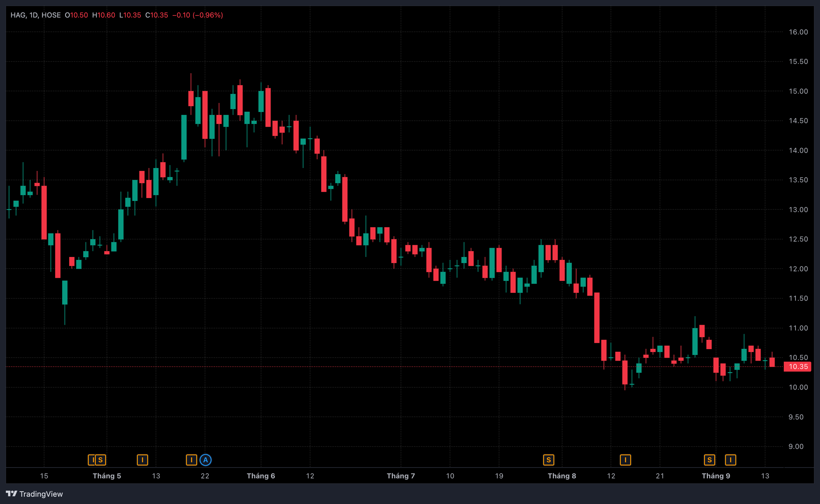Click the Tháng 7 date label
Screen dimensions: 820x504
pos(401,476)
